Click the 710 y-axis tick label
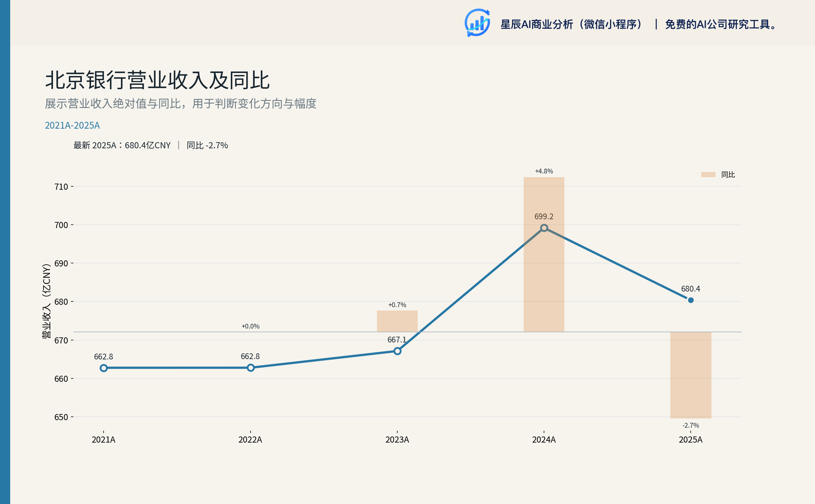 pyautogui.click(x=61, y=187)
